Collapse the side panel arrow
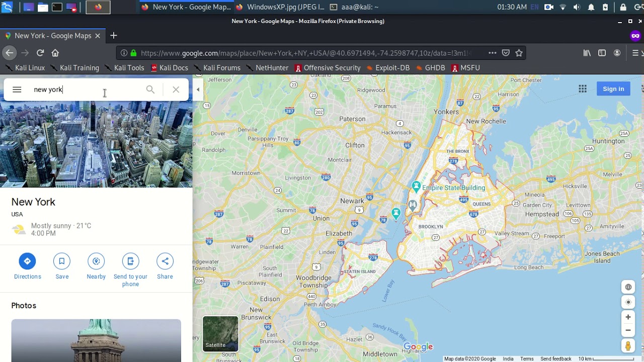 pyautogui.click(x=198, y=89)
